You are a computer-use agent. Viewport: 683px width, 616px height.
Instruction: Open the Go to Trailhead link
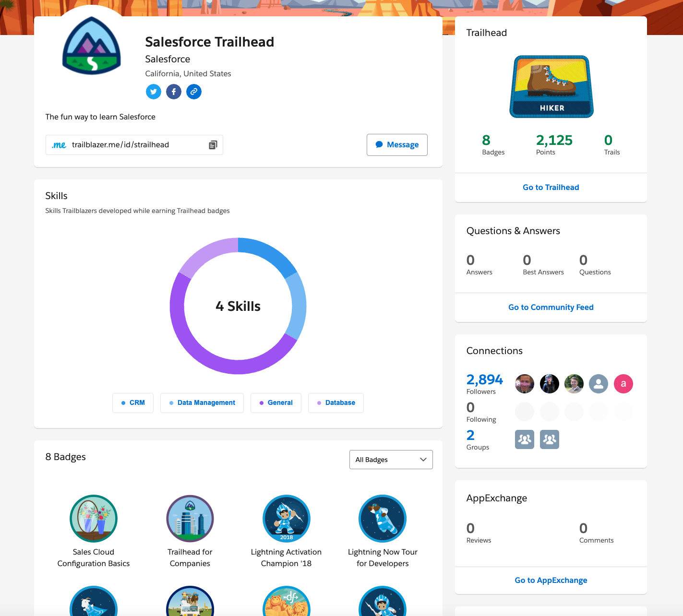(551, 188)
